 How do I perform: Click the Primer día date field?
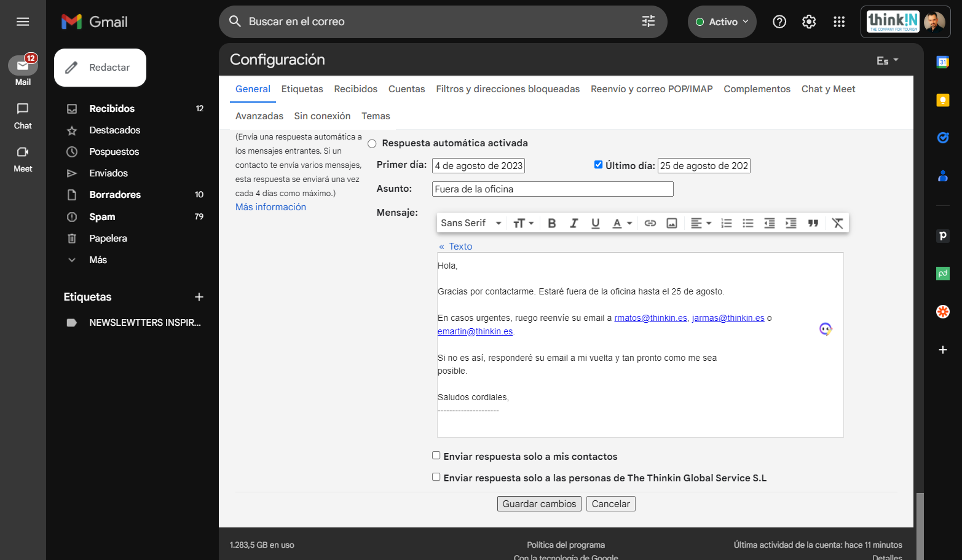pyautogui.click(x=478, y=166)
